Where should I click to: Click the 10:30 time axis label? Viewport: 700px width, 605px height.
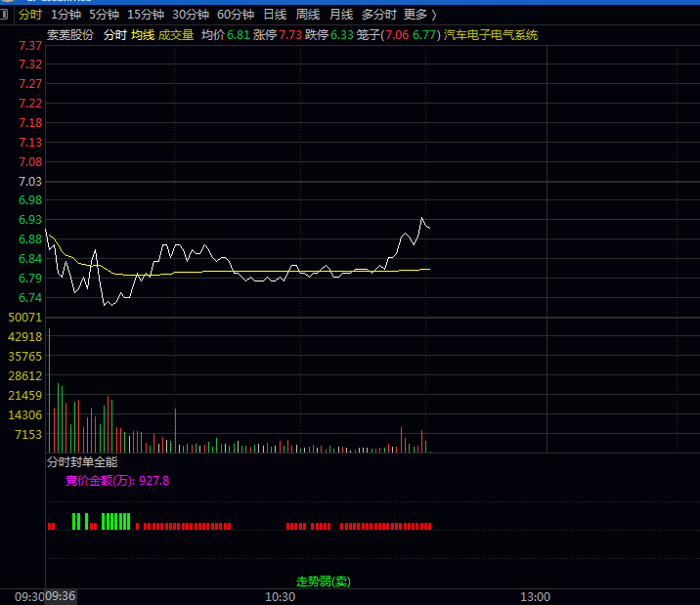click(280, 596)
